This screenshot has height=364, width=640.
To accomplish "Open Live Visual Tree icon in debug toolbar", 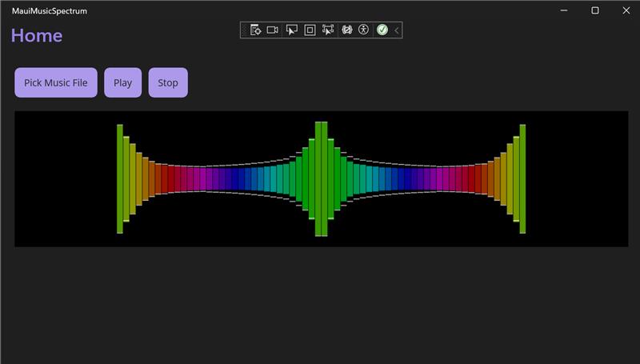I will coord(255,30).
